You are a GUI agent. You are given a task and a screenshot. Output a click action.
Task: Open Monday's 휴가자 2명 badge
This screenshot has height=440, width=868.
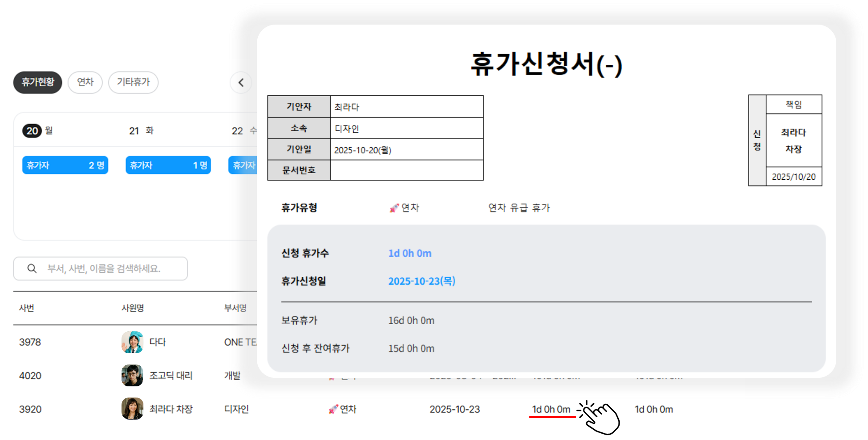click(65, 165)
